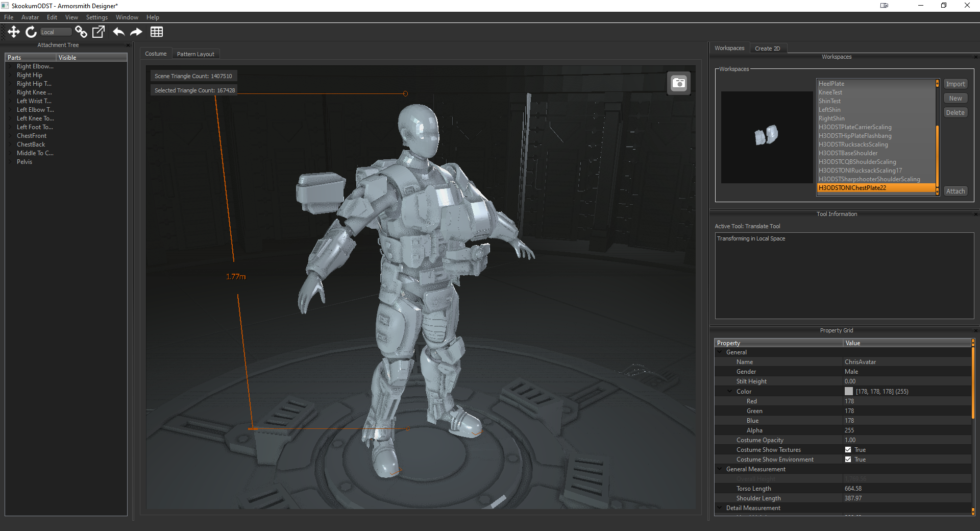
Task: Switch to the Pattern Layout tab
Action: pos(195,54)
